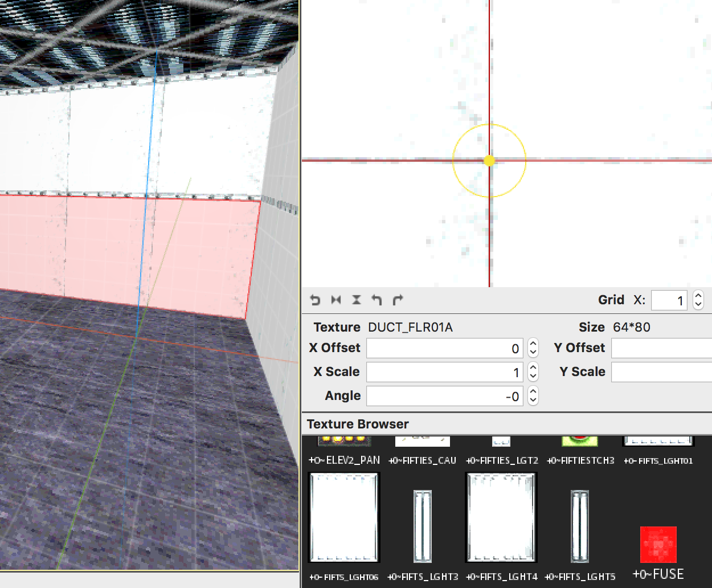Select the +0~FIFTIESTCH3 texture thumbnail
The image size is (712, 588).
(580, 441)
